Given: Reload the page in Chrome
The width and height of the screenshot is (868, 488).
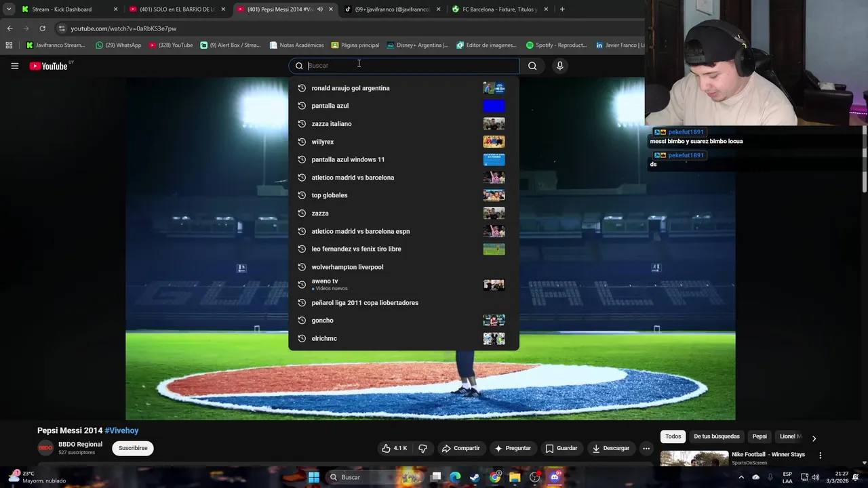Looking at the screenshot, I should 42,28.
